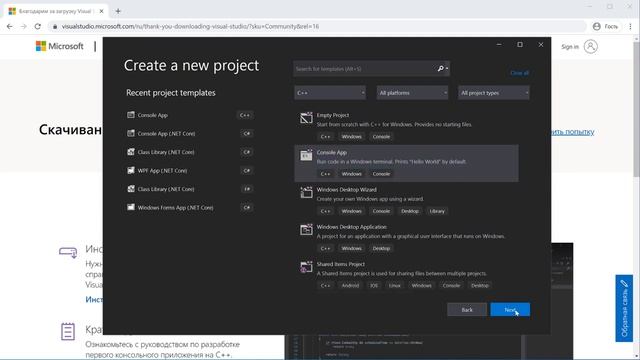Click the recent WPF App (.NET Core) icon
640x360 pixels.
coord(131,170)
